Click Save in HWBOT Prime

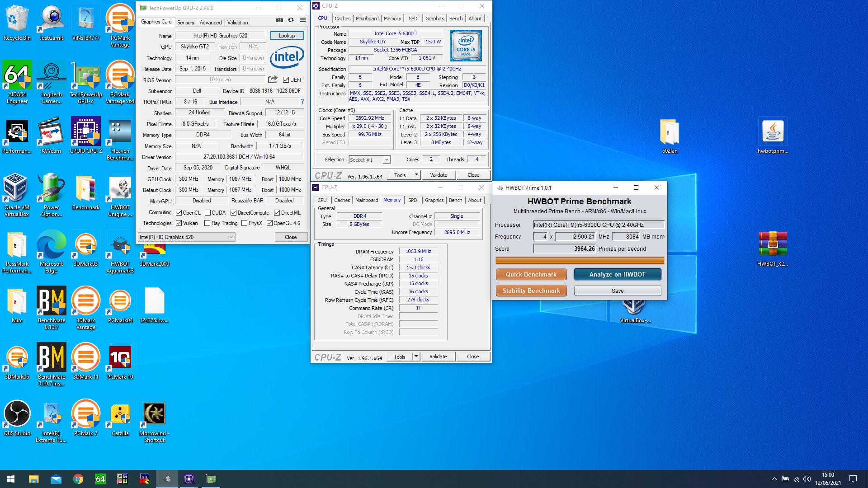tap(618, 291)
